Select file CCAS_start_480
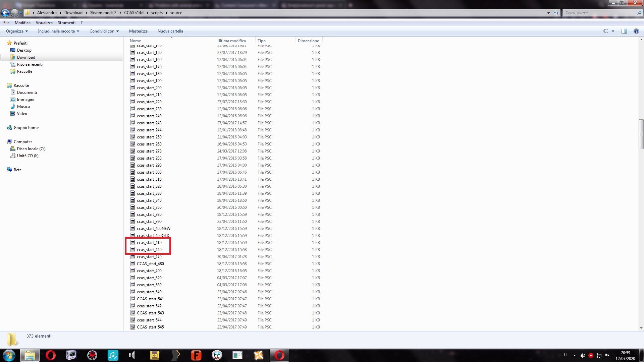The height and width of the screenshot is (362, 644). (150, 264)
